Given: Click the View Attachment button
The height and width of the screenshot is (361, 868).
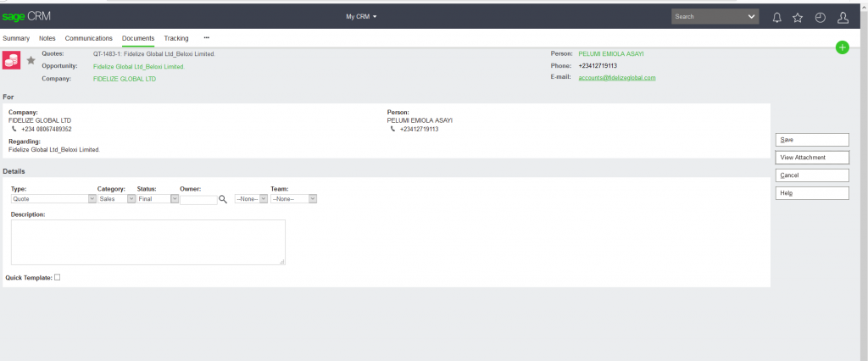Looking at the screenshot, I should pos(812,158).
